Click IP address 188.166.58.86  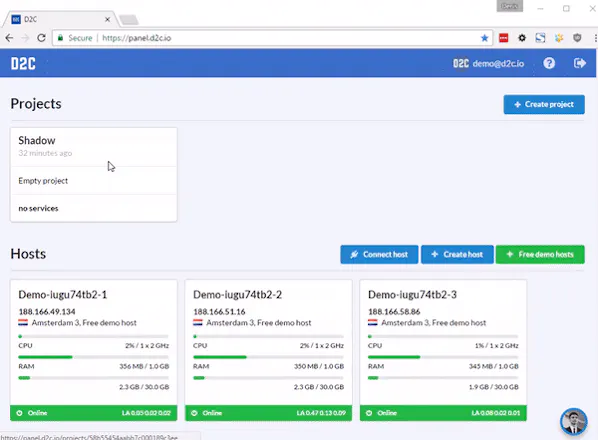[x=394, y=312]
